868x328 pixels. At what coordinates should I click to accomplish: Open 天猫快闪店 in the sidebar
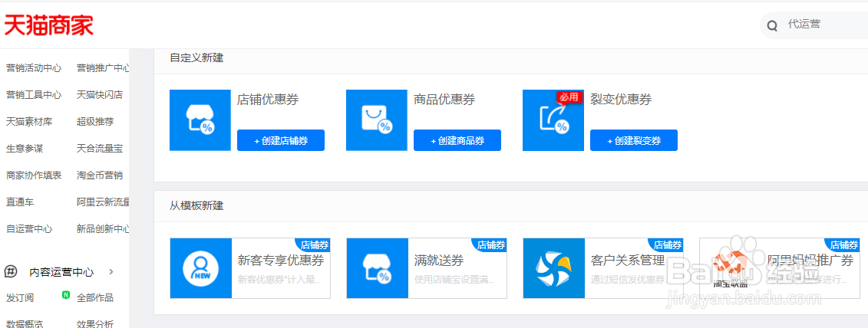(100, 94)
